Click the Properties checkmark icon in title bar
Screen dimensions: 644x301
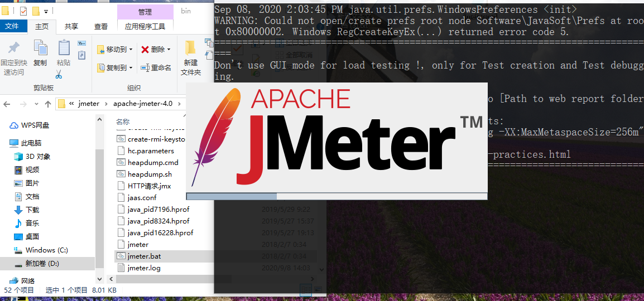[23, 11]
